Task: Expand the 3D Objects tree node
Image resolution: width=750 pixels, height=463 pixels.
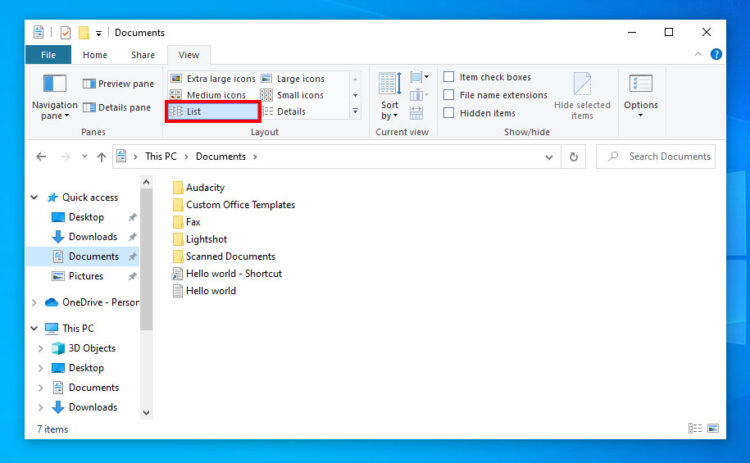Action: click(40, 348)
